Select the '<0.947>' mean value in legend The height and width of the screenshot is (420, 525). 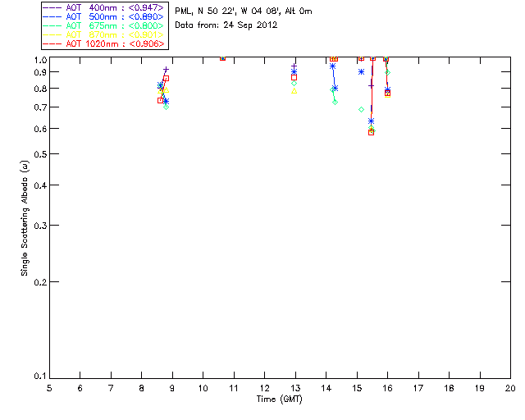tap(146, 7)
